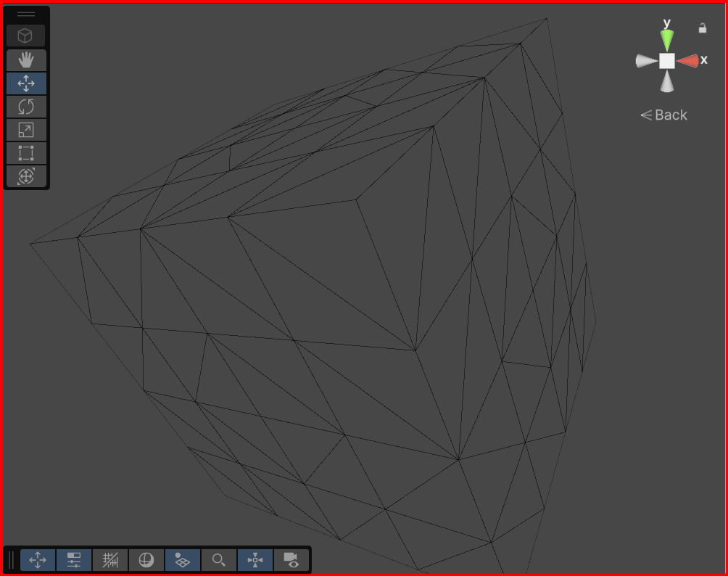Image resolution: width=728 pixels, height=576 pixels.
Task: Click the four-arrow icon in bottom bar
Action: click(x=38, y=560)
